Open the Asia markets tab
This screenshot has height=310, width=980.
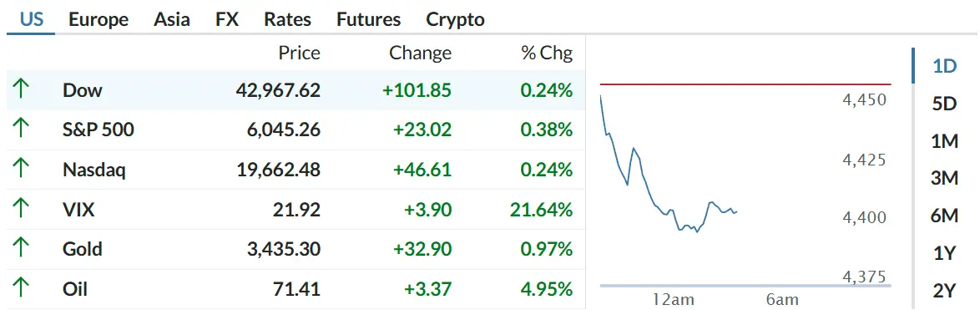tap(172, 19)
